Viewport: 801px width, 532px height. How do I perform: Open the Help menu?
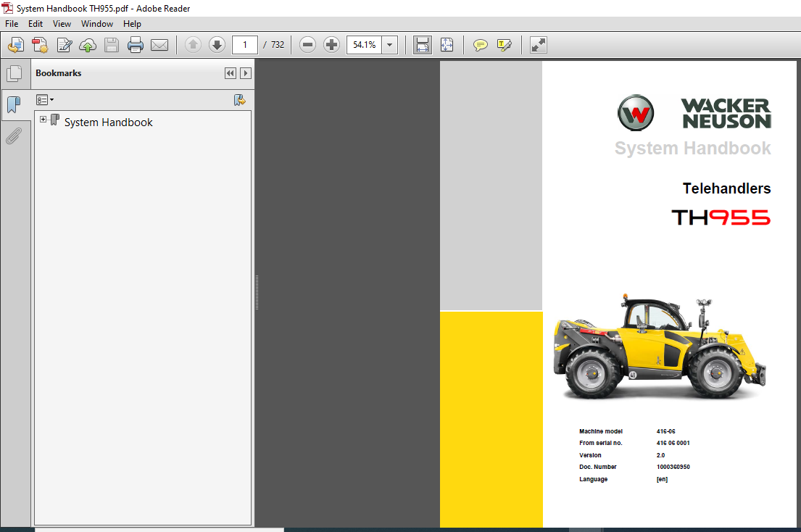(132, 24)
